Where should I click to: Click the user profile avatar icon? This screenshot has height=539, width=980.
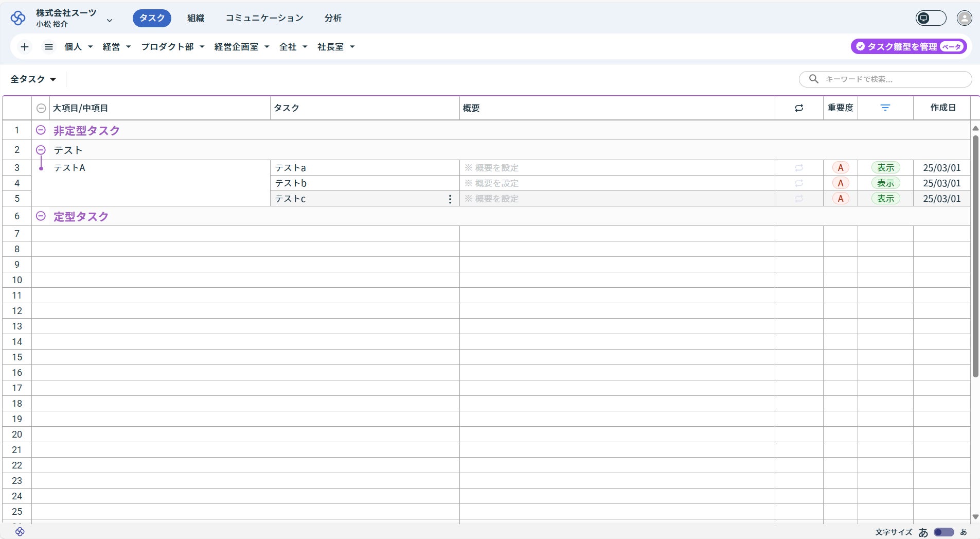tap(964, 18)
